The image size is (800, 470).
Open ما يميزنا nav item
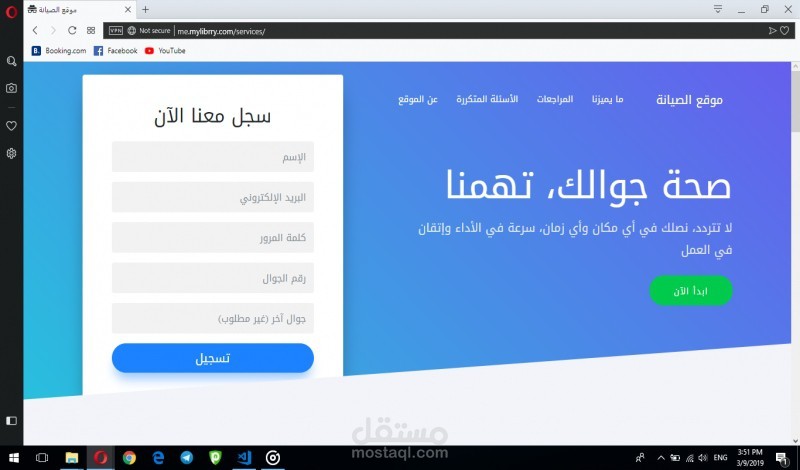pyautogui.click(x=608, y=99)
